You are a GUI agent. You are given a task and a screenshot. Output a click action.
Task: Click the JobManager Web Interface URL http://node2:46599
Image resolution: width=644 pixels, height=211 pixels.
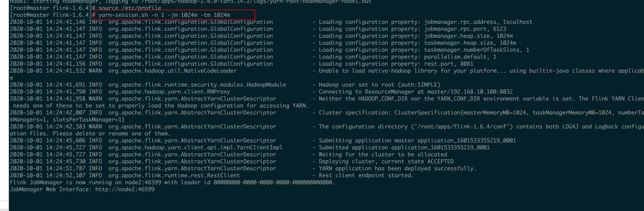(x=125, y=189)
